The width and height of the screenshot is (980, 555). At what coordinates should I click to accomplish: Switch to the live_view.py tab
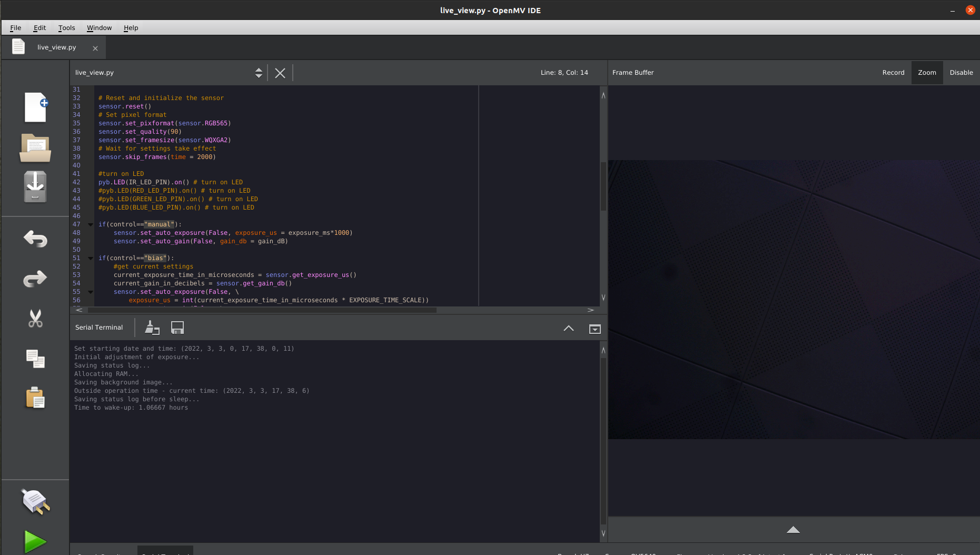[x=56, y=47]
